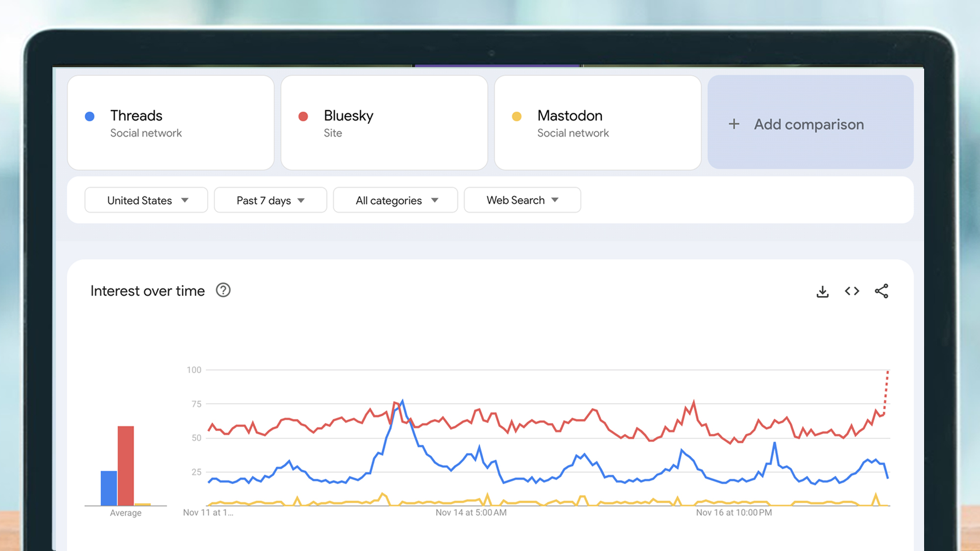Open the United States region dropdown
The width and height of the screenshot is (980, 551).
point(146,200)
